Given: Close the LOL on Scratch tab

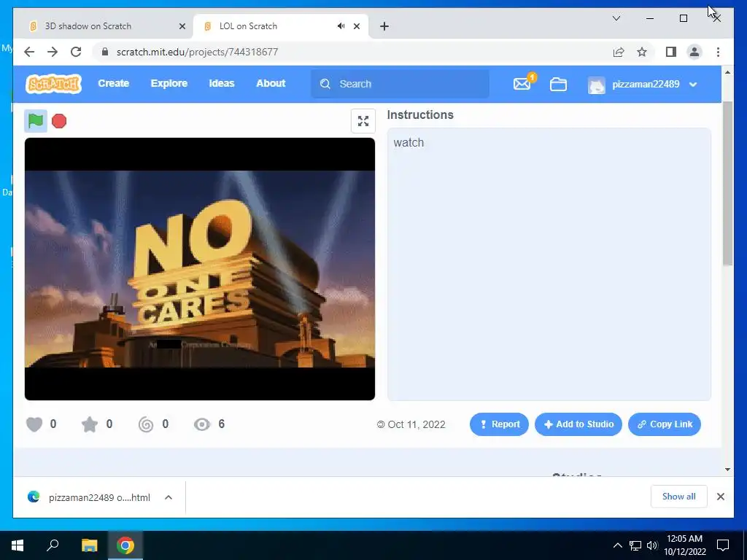Looking at the screenshot, I should (356, 26).
